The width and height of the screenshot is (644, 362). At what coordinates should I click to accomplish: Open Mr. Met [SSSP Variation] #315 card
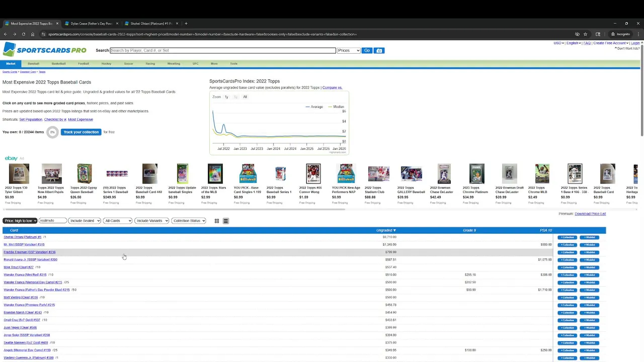24,245
